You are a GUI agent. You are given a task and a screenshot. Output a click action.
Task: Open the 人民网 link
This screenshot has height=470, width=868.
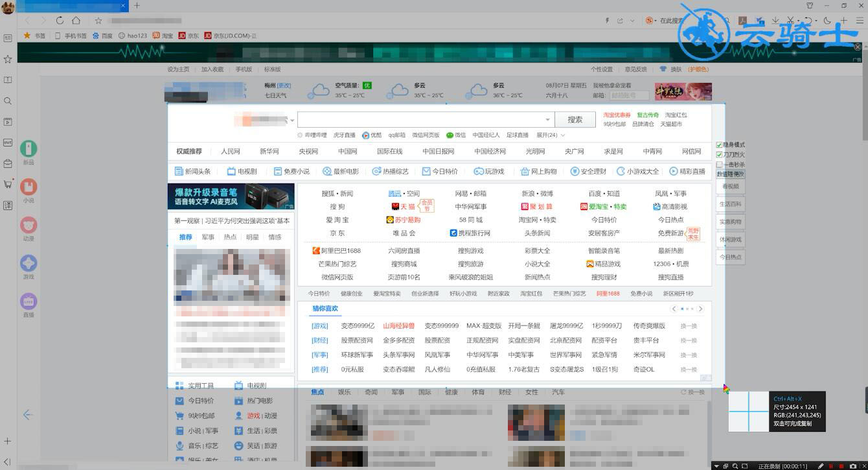[230, 151]
